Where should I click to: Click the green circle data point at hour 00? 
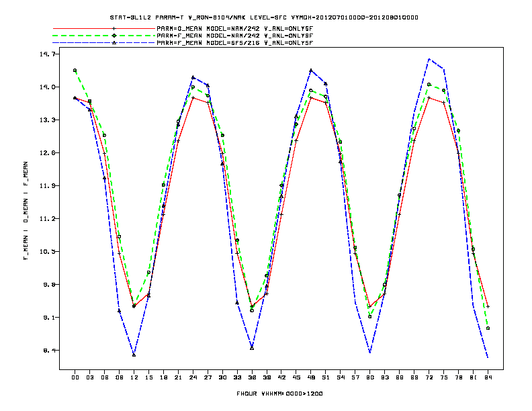75,71
